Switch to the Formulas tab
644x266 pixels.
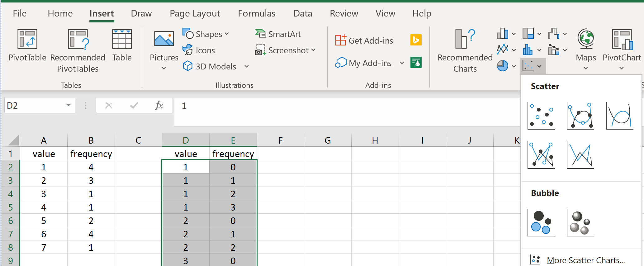pos(257,13)
